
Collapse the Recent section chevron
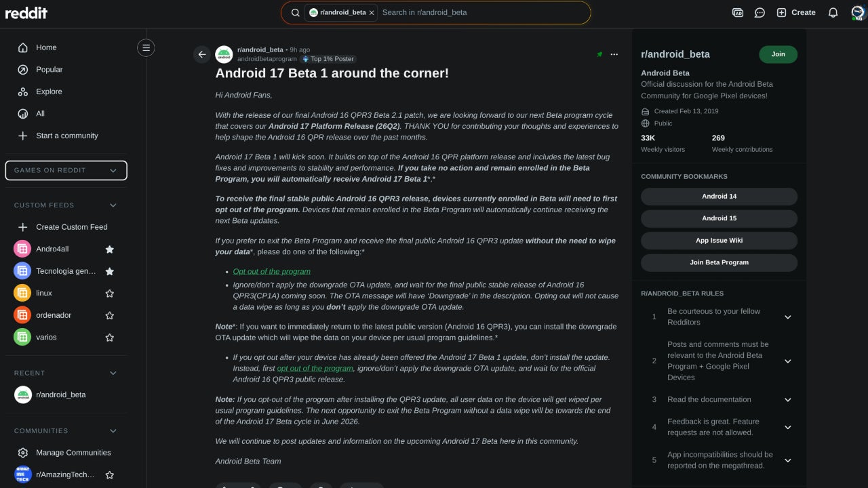tap(113, 373)
